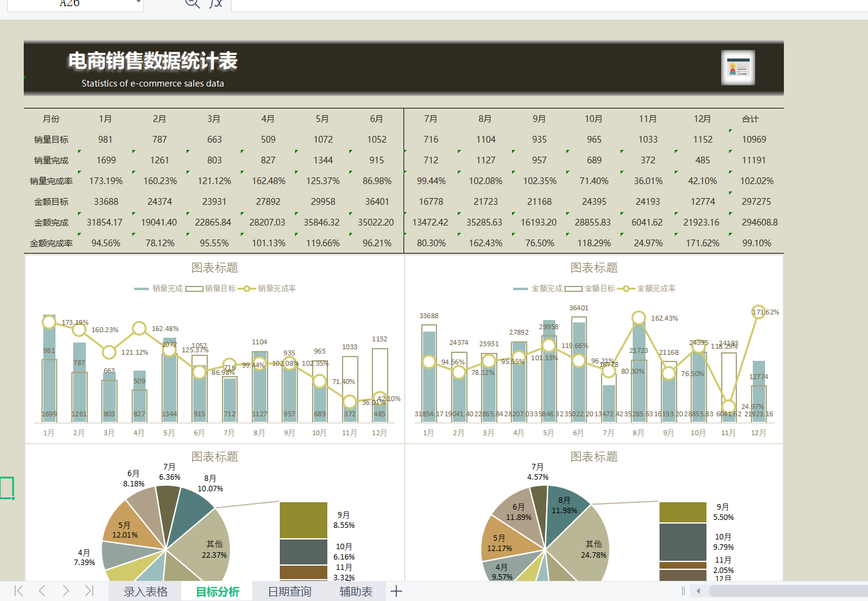Viewport: 868px width, 601px height.
Task: Add a new sheet with the plus button
Action: point(396,591)
